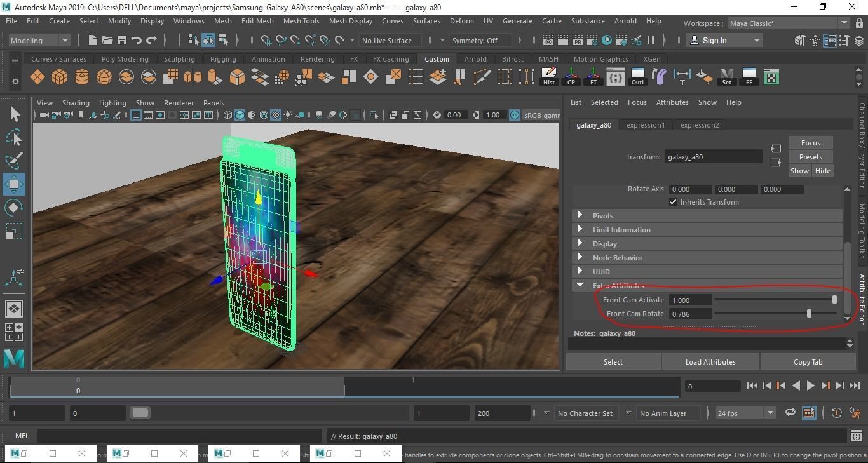This screenshot has height=463, width=868.
Task: Create a polygon cylinder from the shelf
Action: click(81, 77)
